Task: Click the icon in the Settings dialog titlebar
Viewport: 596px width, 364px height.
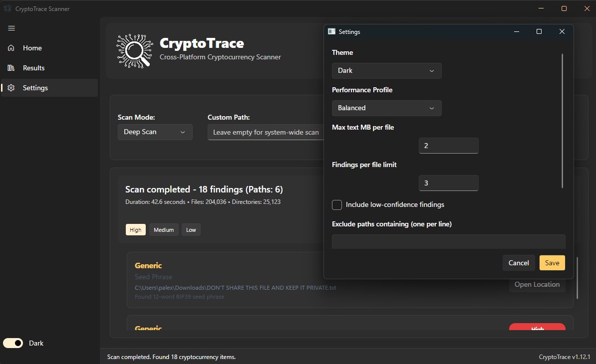Action: 331,31
